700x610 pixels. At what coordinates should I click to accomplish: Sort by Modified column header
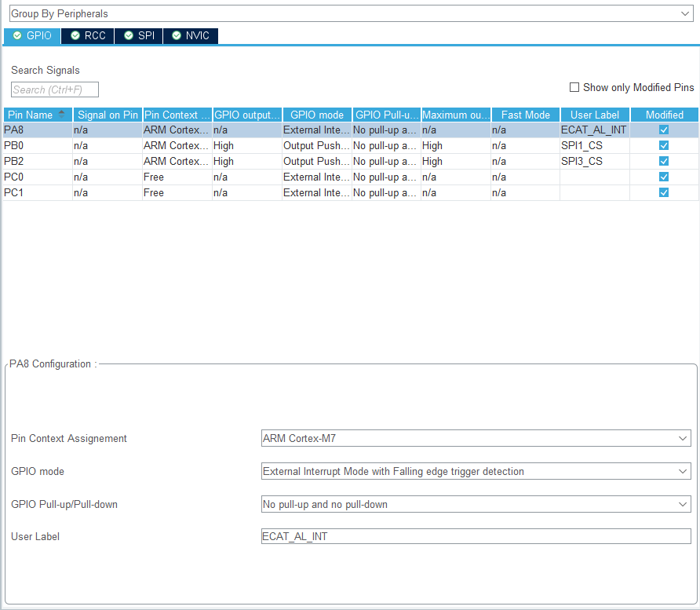tap(664, 115)
